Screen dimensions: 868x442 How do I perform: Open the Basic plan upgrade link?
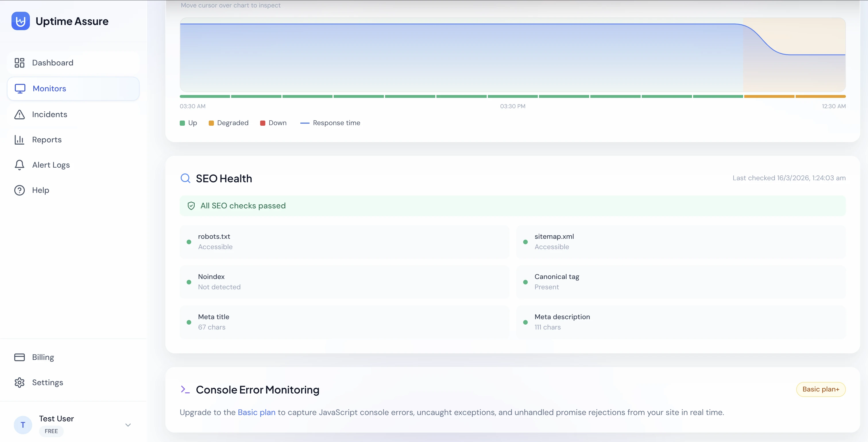(x=256, y=412)
